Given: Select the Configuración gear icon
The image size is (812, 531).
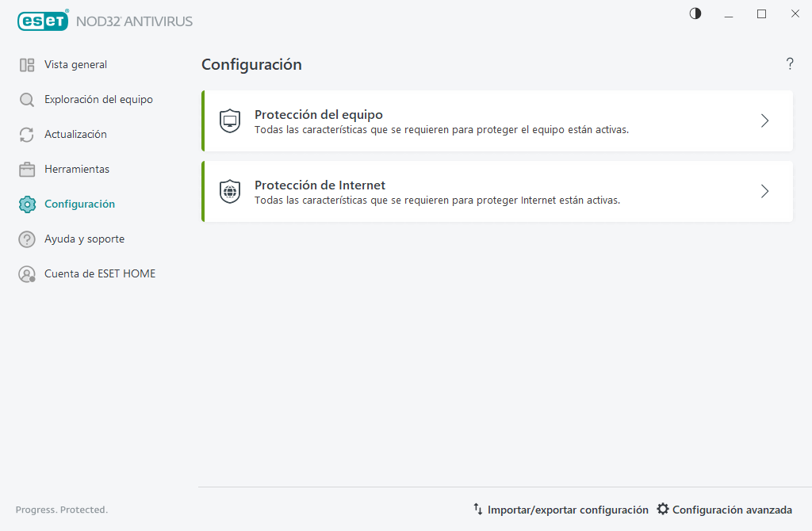Looking at the screenshot, I should coord(26,204).
